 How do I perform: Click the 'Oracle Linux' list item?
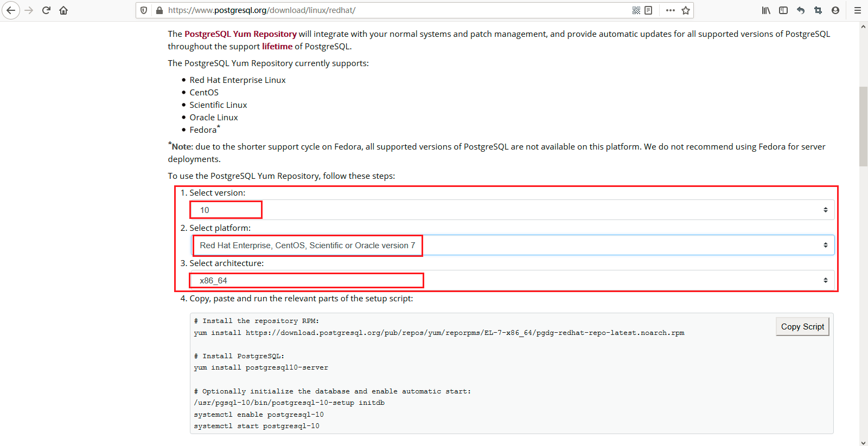click(x=214, y=117)
